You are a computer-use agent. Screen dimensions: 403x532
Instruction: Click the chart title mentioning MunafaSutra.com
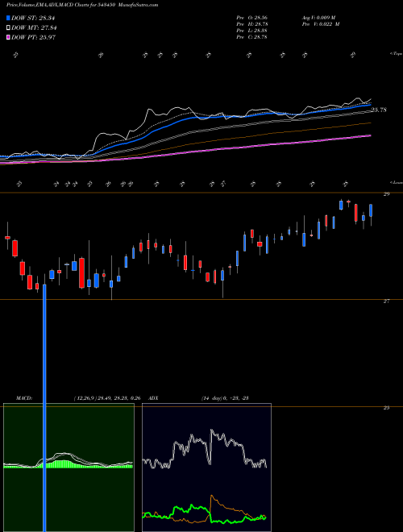(x=82, y=5)
